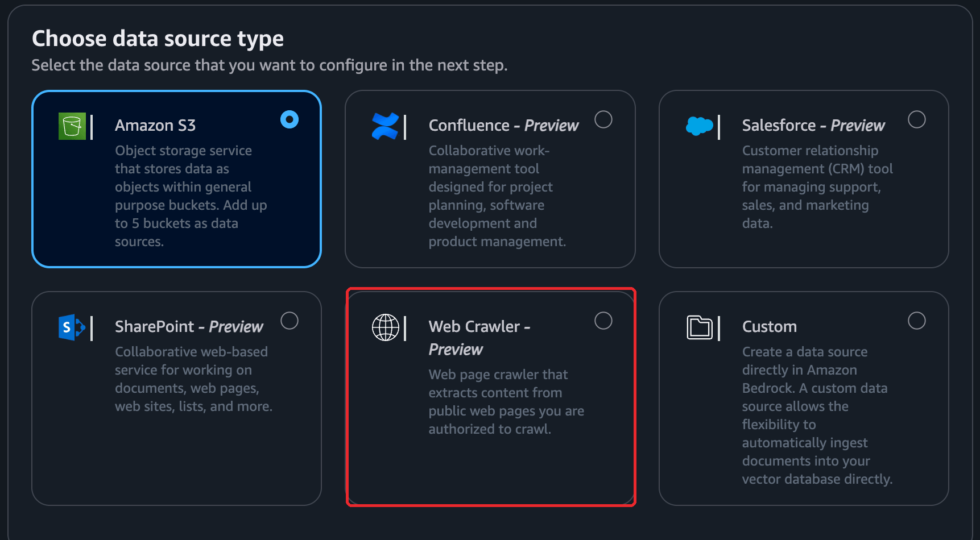Click the Custom data source description
Screen dimensions: 980x540
pos(817,416)
